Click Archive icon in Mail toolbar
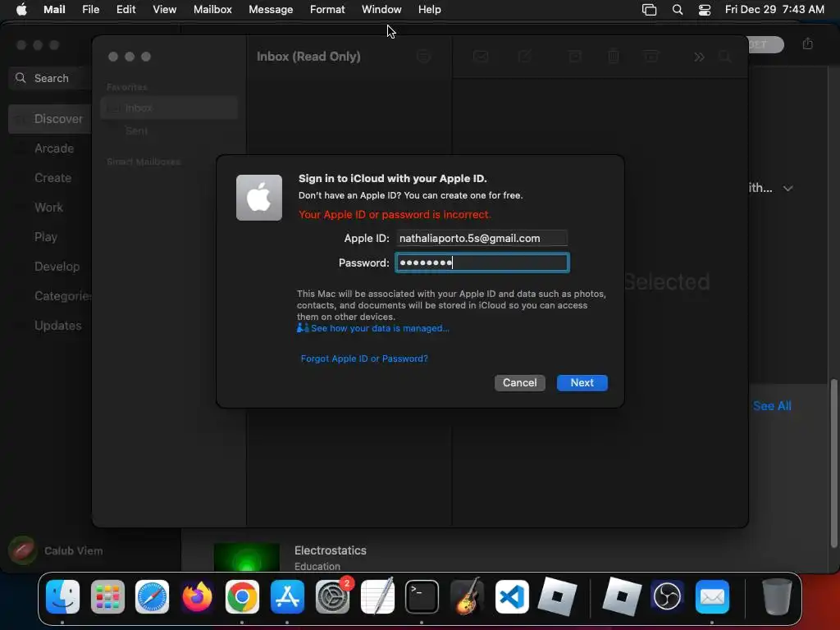The image size is (840, 630). 575,57
